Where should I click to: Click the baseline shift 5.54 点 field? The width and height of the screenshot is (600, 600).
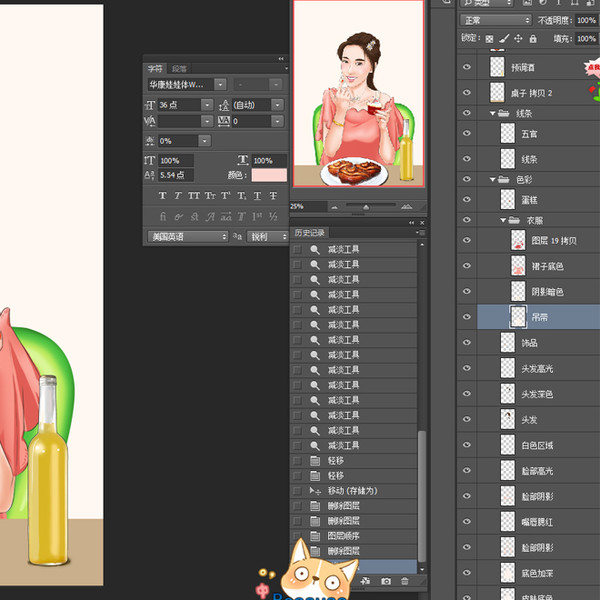pyautogui.click(x=176, y=175)
